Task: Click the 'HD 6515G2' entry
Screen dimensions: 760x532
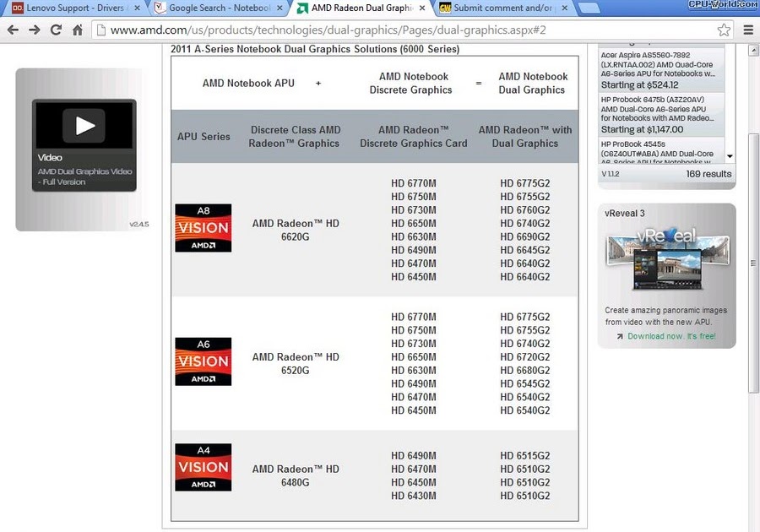Action: [525, 456]
